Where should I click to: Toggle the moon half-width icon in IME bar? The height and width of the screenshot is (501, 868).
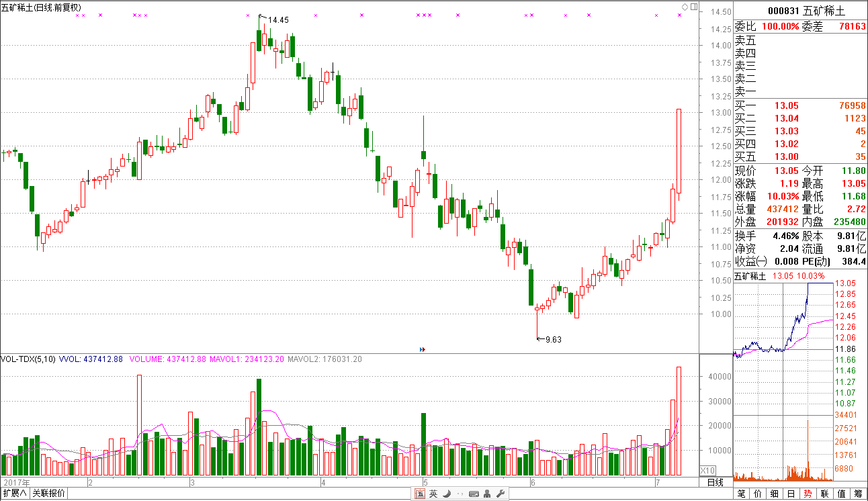pos(445,494)
